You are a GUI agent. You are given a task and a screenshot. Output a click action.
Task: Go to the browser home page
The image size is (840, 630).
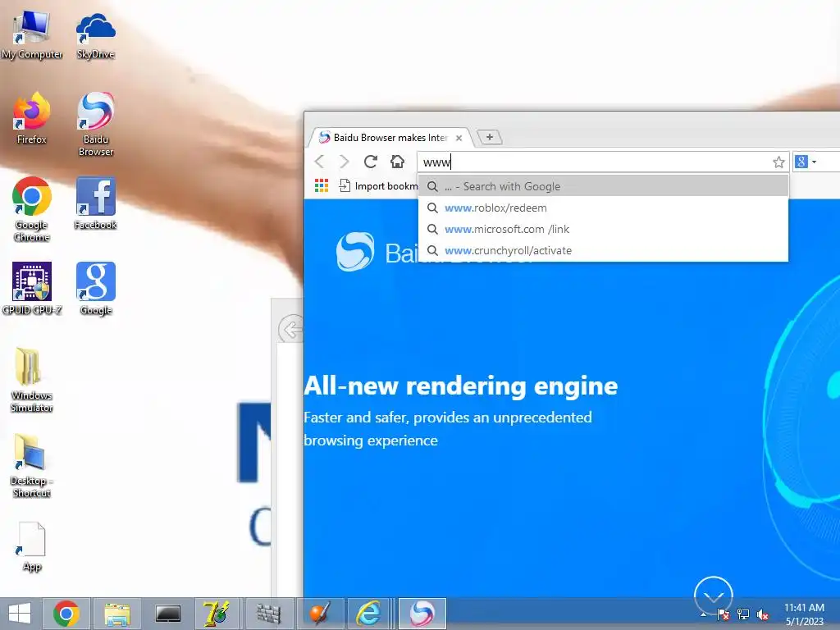tap(397, 162)
